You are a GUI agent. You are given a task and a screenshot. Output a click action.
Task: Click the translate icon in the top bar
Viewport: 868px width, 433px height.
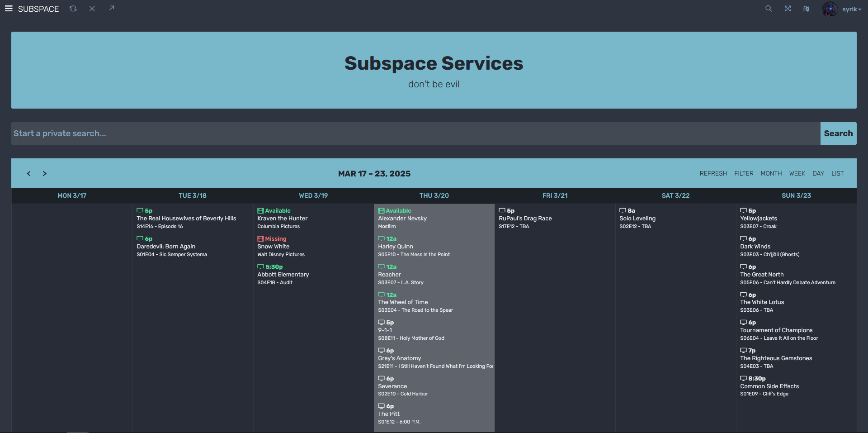[x=807, y=9]
